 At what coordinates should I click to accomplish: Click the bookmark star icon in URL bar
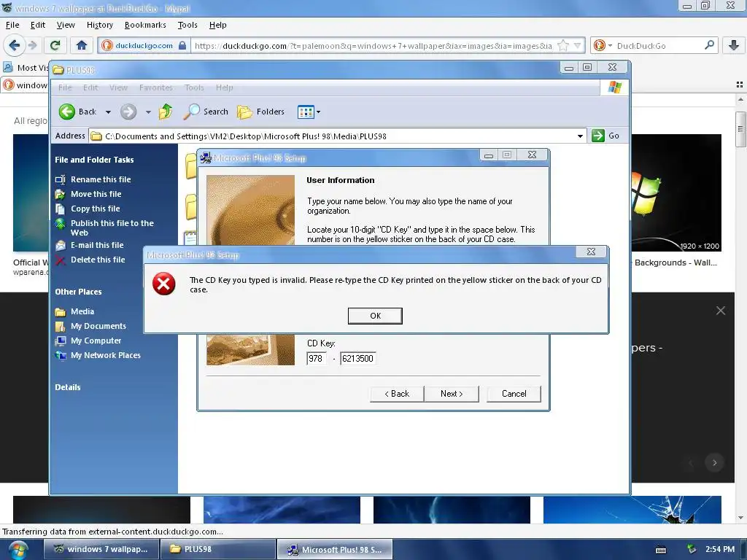pyautogui.click(x=563, y=46)
